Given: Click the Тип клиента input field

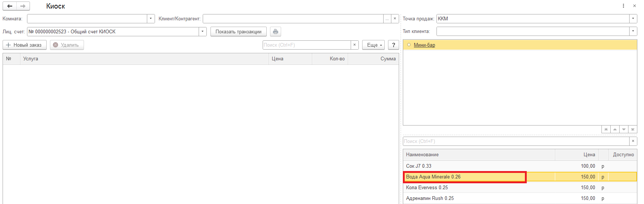Looking at the screenshot, I should 533,31.
